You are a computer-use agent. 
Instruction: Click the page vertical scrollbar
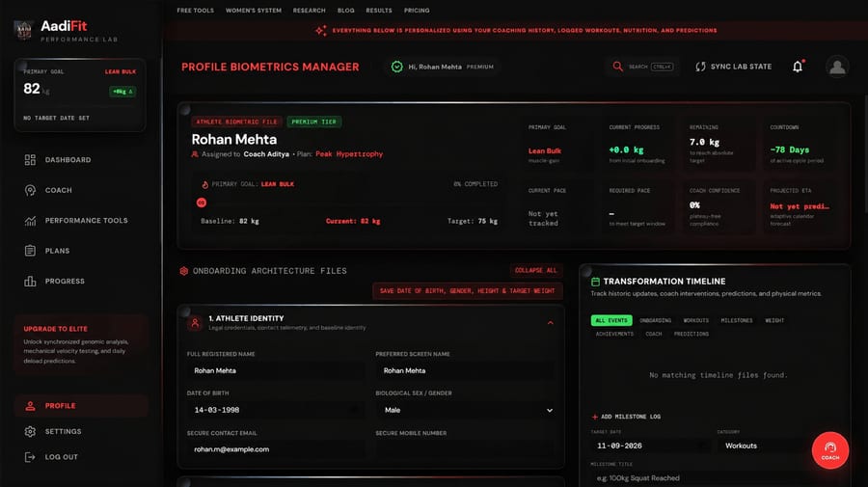coord(865,153)
